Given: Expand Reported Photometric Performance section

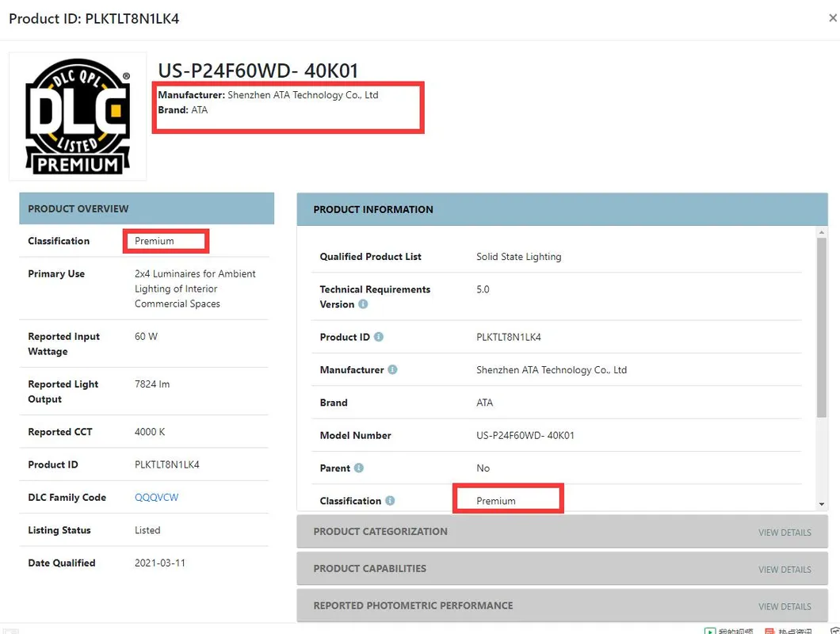Looking at the screenshot, I should [413, 605].
